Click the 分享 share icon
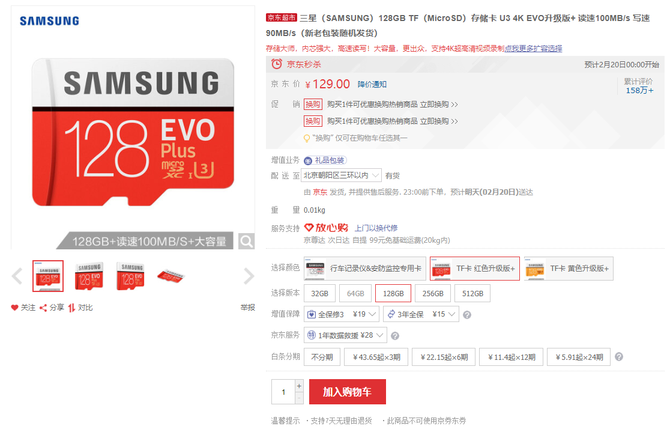The width and height of the screenshot is (670, 432). (x=43, y=308)
